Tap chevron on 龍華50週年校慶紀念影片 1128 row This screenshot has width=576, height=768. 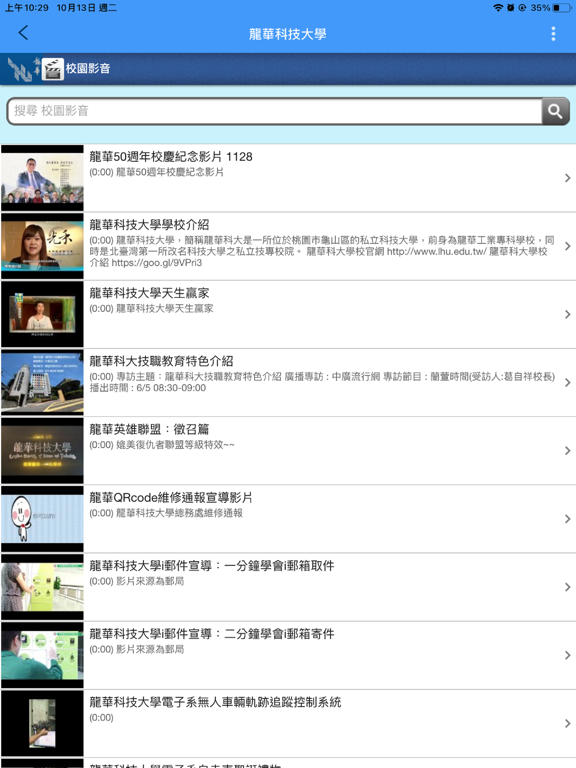point(568,178)
